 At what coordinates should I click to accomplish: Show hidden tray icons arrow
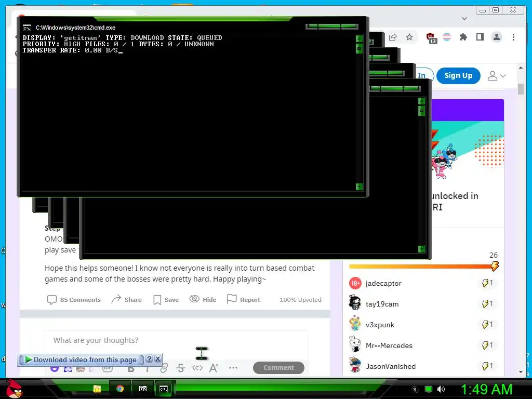[x=415, y=390]
